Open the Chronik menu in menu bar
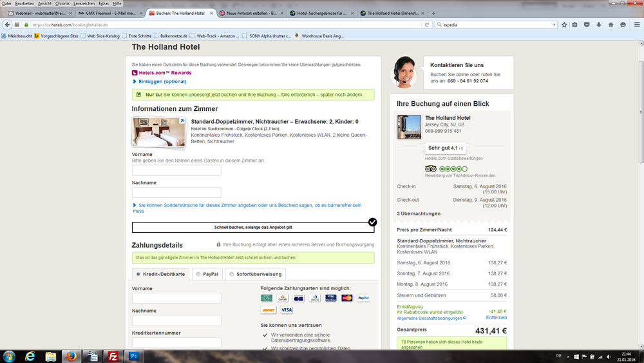 click(62, 3)
